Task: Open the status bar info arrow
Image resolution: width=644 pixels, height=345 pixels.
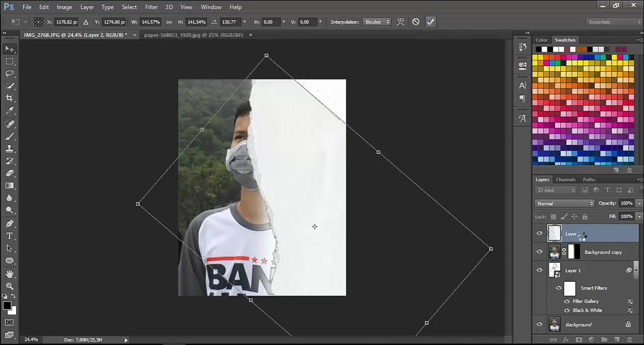Action: point(126,340)
